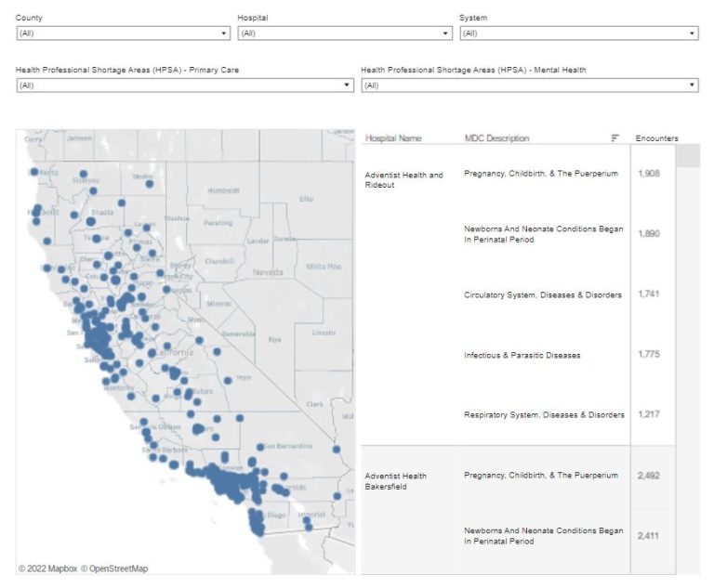Select the Adventist Health and Rideout row label
Viewport: 714px width, 588px height.
pyautogui.click(x=403, y=179)
